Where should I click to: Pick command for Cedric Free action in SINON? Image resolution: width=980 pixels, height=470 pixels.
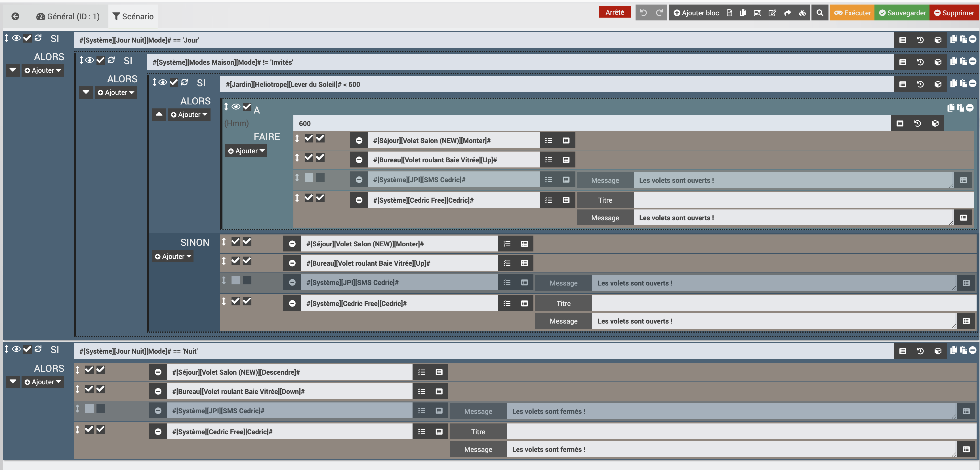pos(524,303)
